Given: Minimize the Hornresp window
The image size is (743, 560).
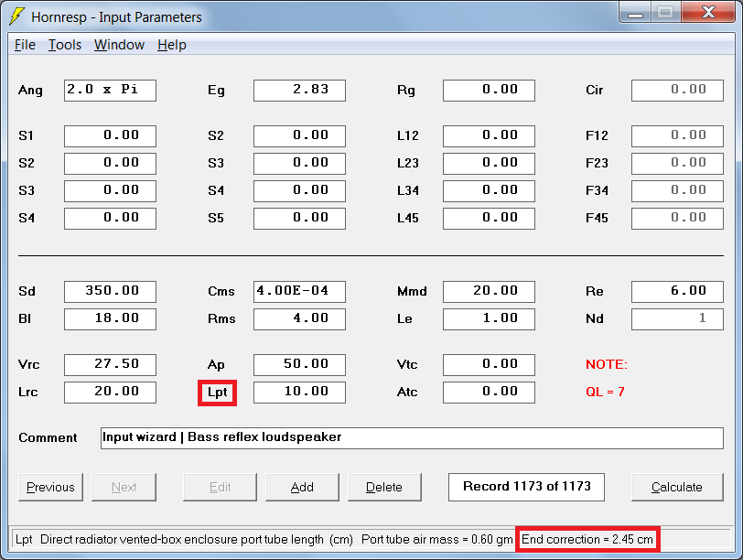Looking at the screenshot, I should point(635,13).
